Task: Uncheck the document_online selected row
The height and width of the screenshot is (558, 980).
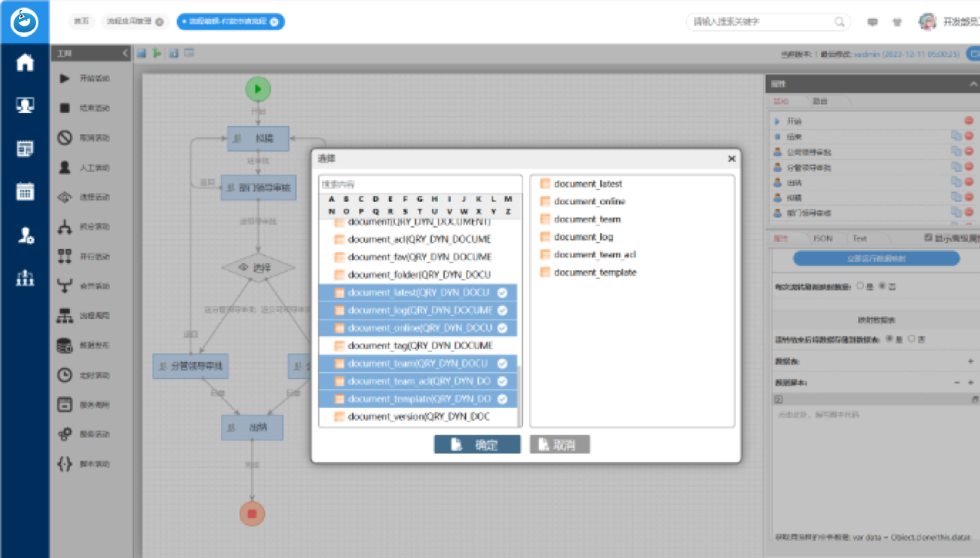Action: point(418,328)
